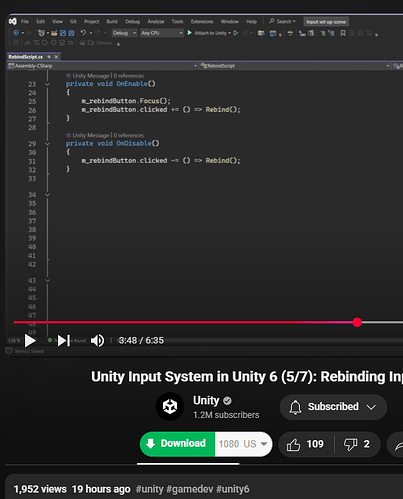Select the RebindScript.cs tab
Viewport: 403px width, 499px height.
26,57
